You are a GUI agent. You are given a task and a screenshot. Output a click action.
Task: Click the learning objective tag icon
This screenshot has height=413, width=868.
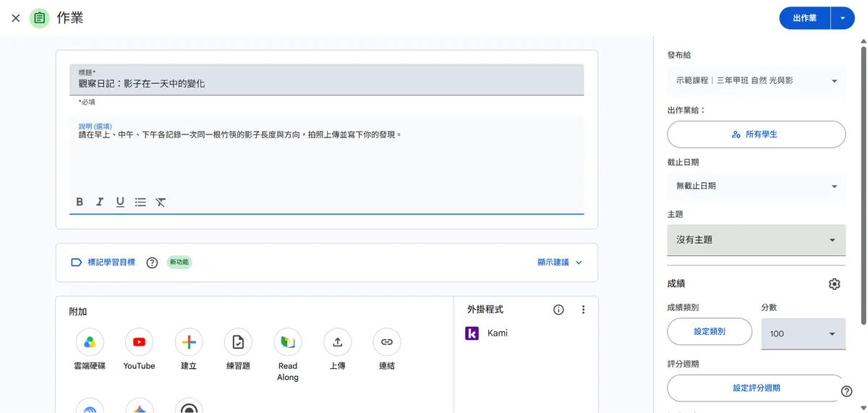(x=76, y=263)
